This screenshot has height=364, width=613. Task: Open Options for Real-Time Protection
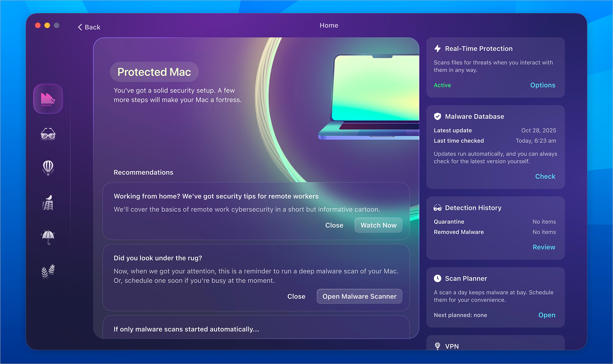pyautogui.click(x=542, y=85)
